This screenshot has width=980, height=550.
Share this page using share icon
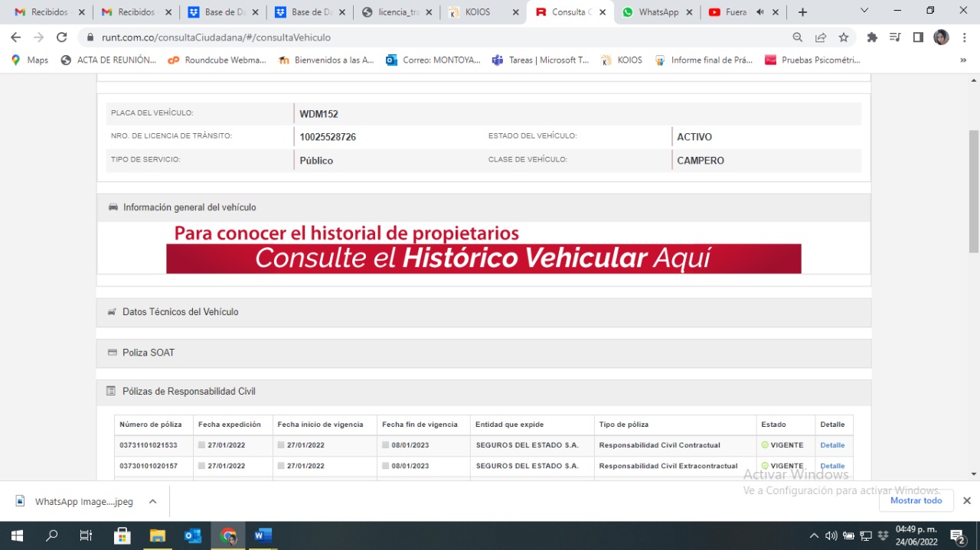[821, 37]
